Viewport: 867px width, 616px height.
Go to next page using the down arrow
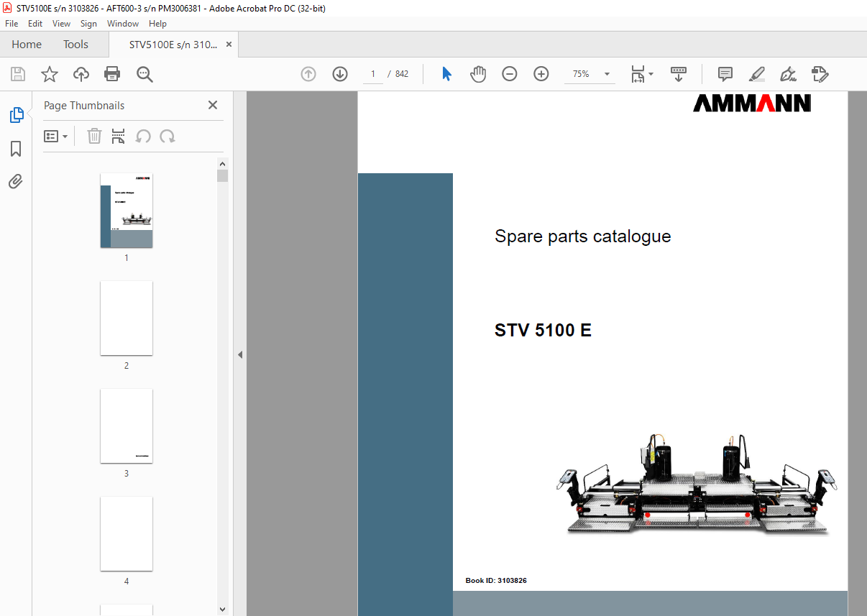pyautogui.click(x=340, y=74)
